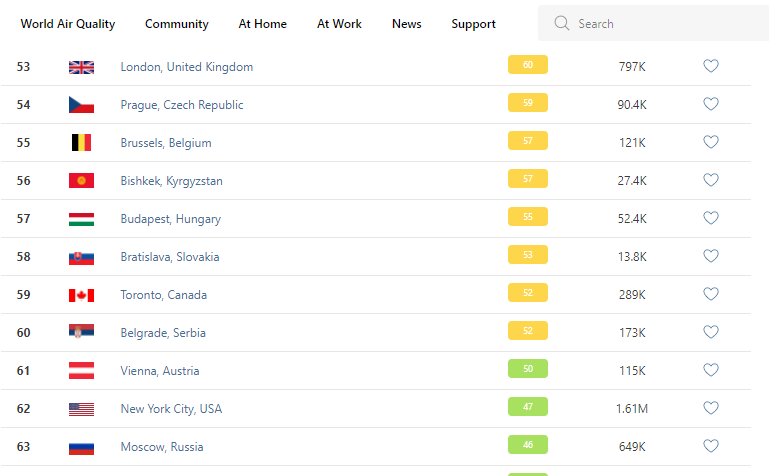Viewport: 769px width, 476px height.
Task: Click the United Kingdom flag icon
Action: point(81,67)
